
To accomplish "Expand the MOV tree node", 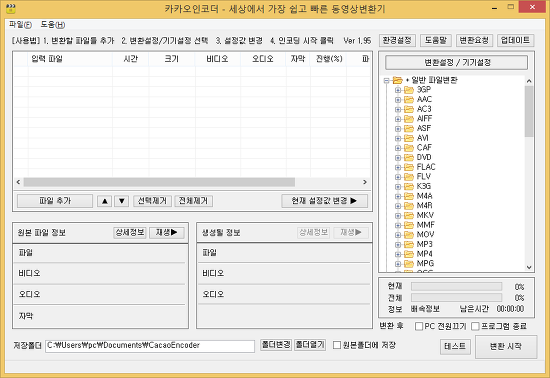I will [x=398, y=235].
